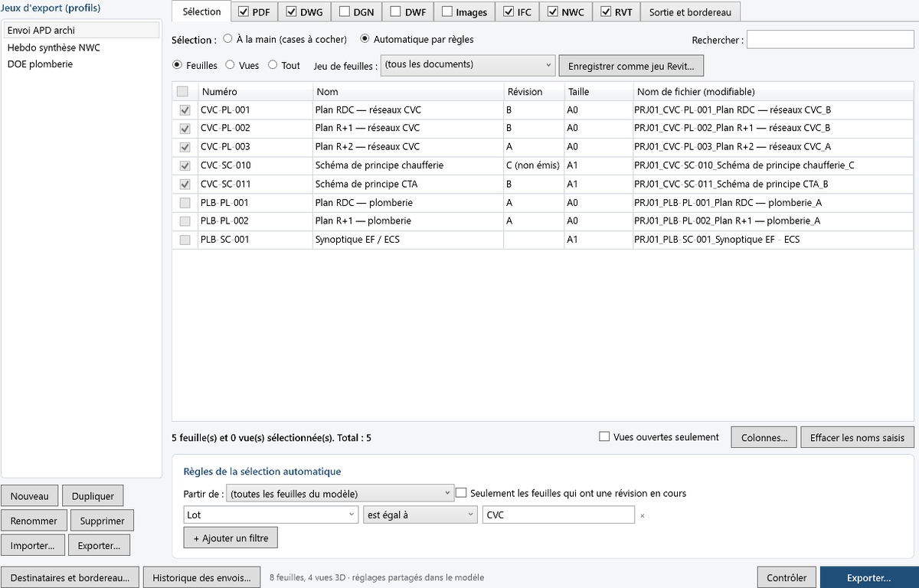Select the 'Hebdo synthèse NWC' profile
919x588 pixels.
coord(80,47)
